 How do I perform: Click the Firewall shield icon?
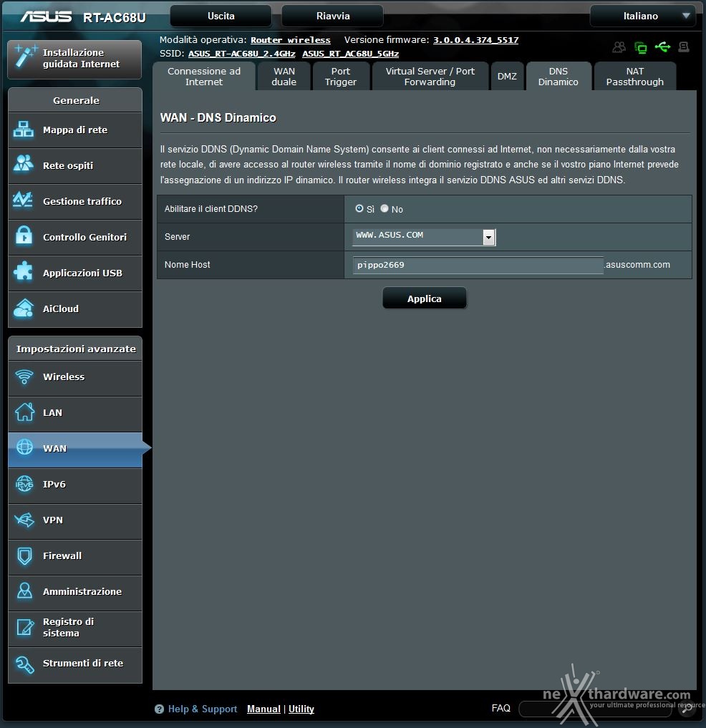pyautogui.click(x=24, y=555)
